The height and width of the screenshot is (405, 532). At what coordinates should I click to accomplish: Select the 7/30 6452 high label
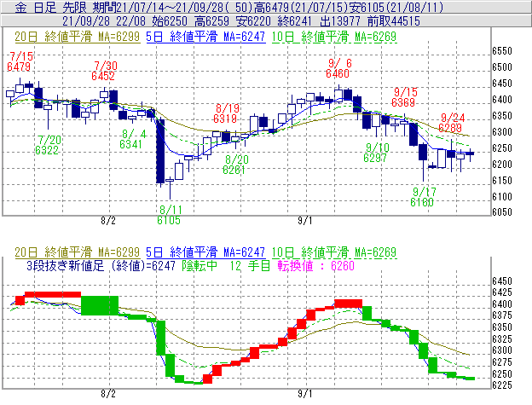coord(103,71)
